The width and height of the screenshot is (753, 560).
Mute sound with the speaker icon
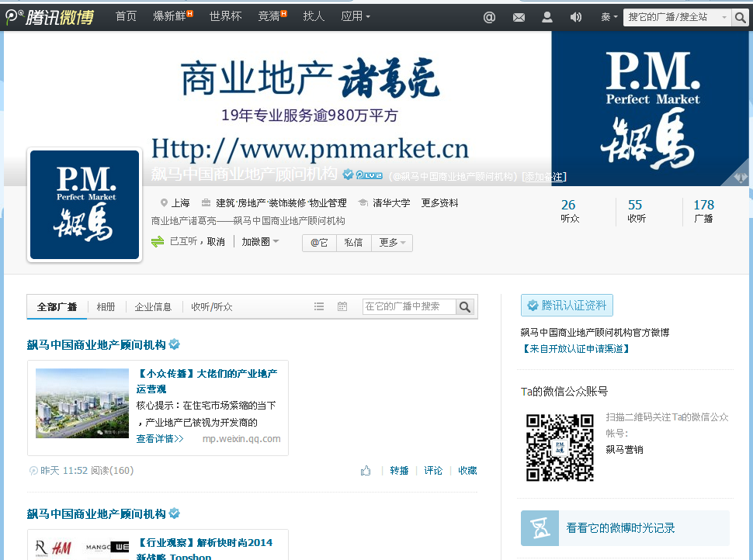click(x=575, y=16)
